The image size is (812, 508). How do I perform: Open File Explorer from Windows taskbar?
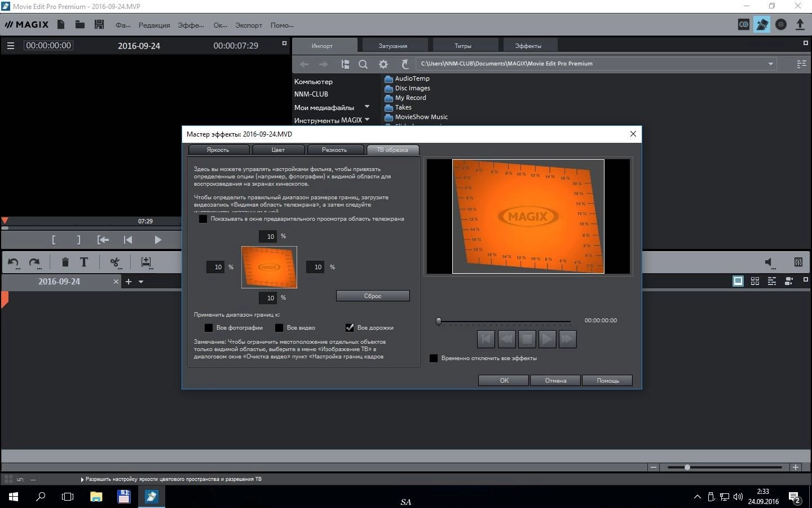click(x=96, y=497)
